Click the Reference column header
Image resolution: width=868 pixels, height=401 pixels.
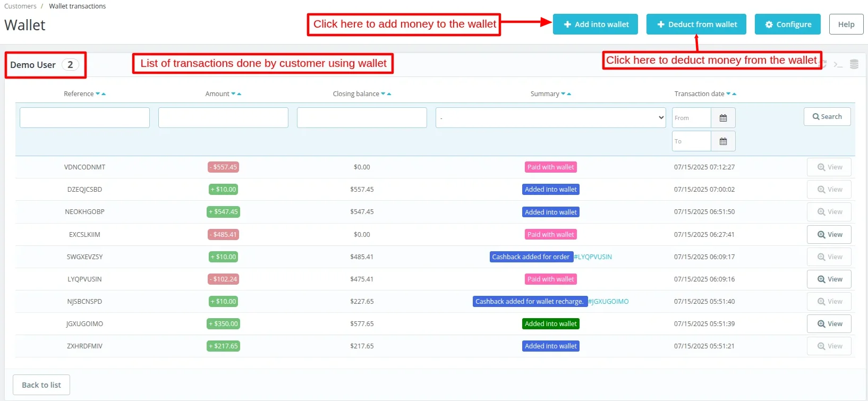click(x=79, y=94)
